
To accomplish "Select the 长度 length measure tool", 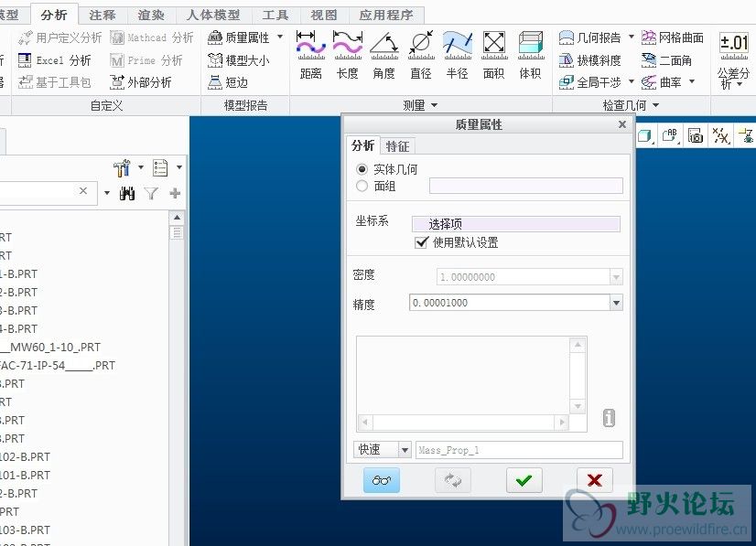I will click(x=347, y=55).
